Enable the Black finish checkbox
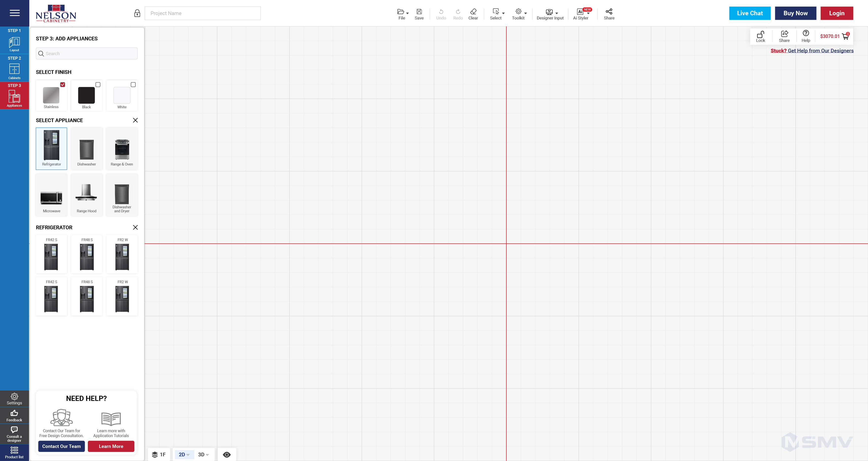 [98, 84]
